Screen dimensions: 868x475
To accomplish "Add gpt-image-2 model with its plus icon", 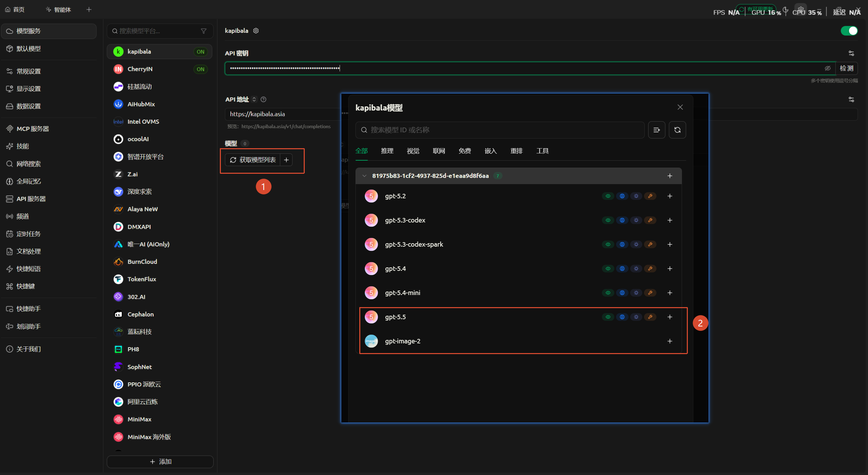I will pyautogui.click(x=670, y=341).
